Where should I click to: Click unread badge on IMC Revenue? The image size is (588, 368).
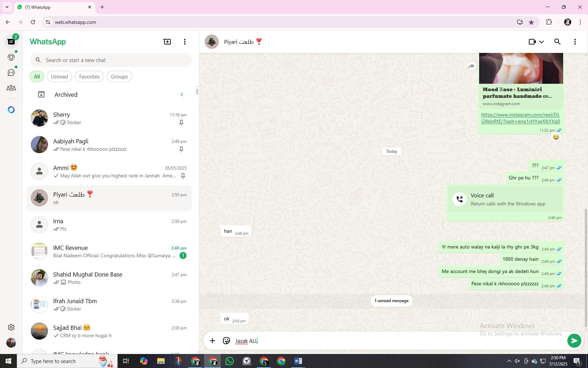click(183, 255)
